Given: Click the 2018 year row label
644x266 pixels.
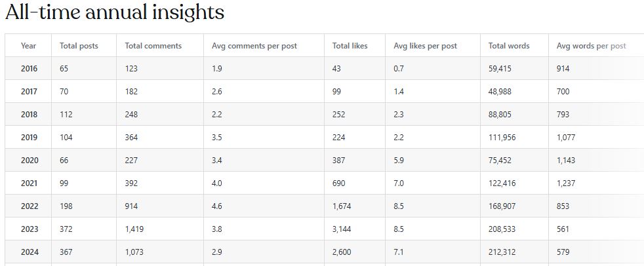Looking at the screenshot, I should pyautogui.click(x=30, y=115).
